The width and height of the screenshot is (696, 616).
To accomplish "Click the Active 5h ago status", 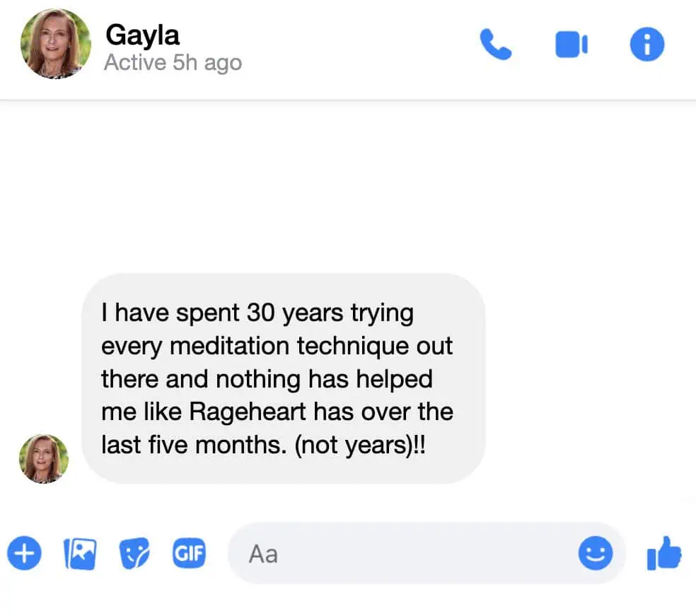I will [173, 62].
